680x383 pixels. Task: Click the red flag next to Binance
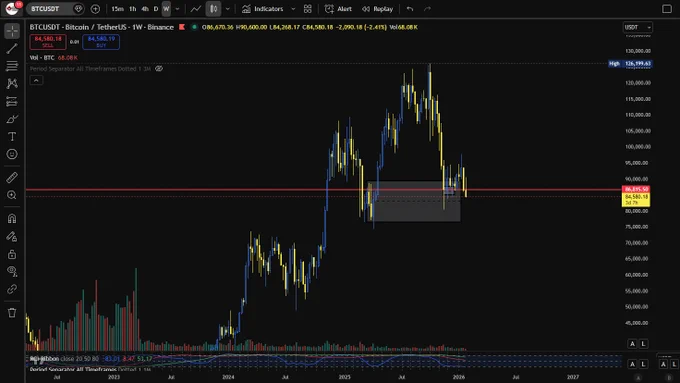[182, 27]
